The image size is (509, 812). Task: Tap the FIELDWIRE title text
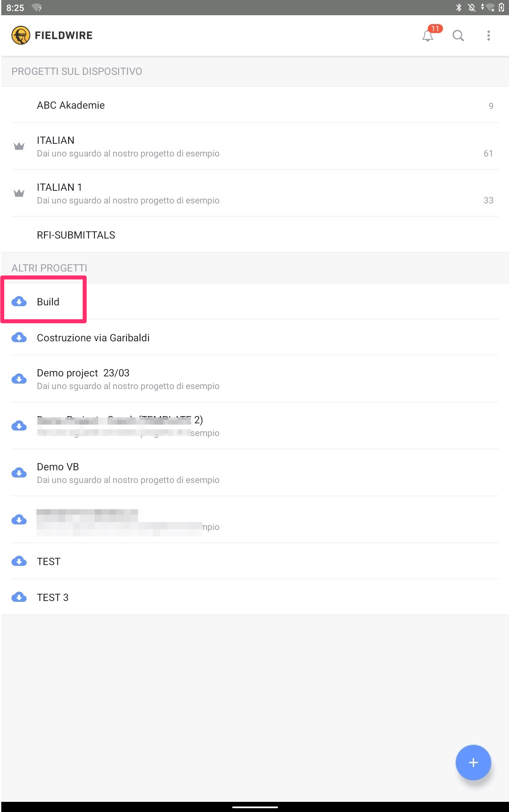[63, 36]
